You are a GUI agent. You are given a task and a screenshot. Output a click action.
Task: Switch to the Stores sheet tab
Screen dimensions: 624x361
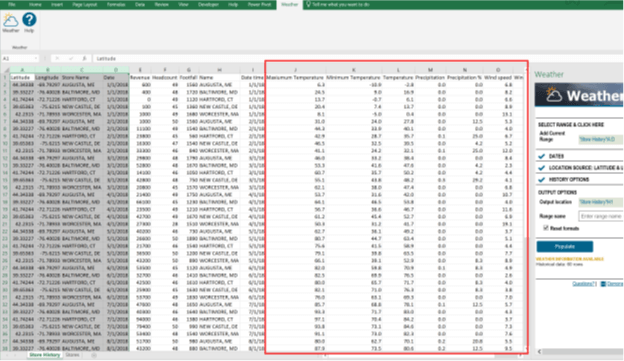(72, 355)
